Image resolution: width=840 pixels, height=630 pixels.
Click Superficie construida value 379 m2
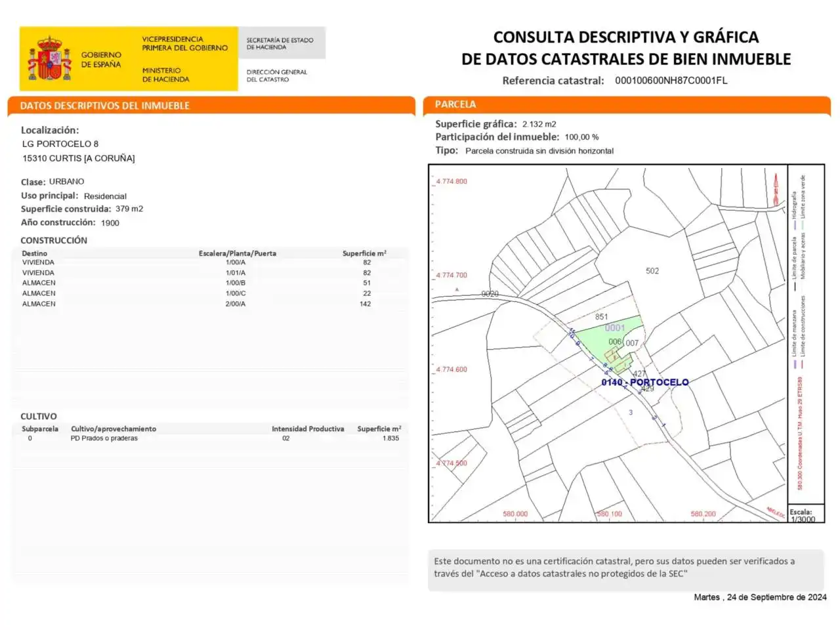click(129, 209)
